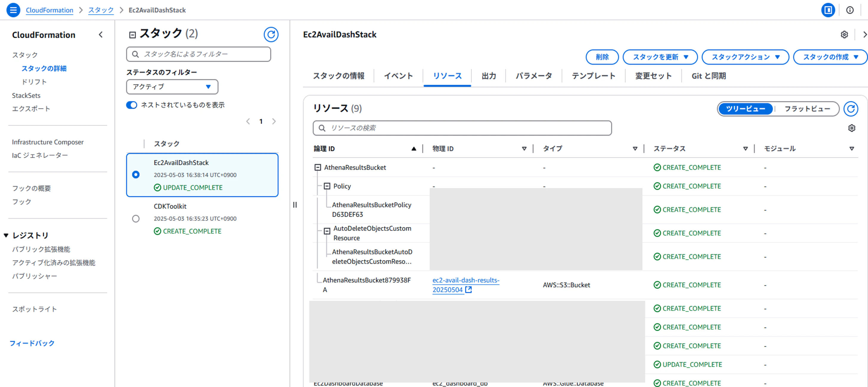Collapse the CloudFormation sidebar arrow
868x387 pixels.
click(101, 35)
